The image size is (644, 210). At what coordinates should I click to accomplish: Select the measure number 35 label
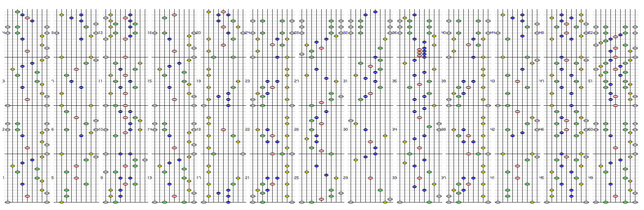pyautogui.click(x=394, y=81)
